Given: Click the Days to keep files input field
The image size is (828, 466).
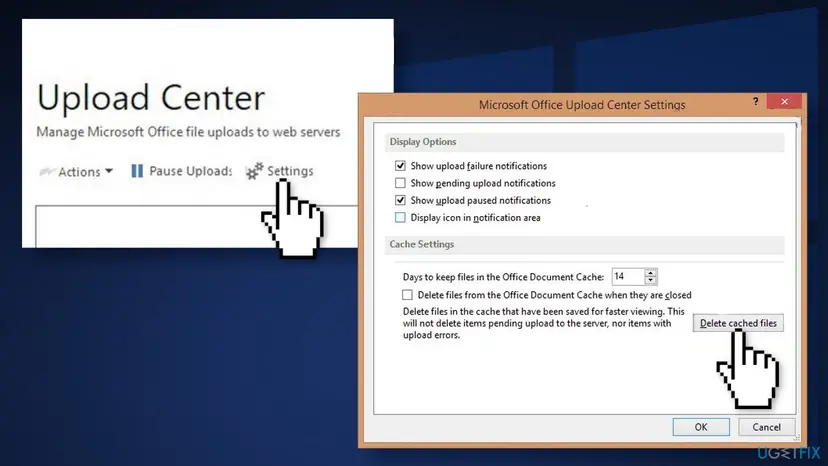Looking at the screenshot, I should tap(628, 276).
